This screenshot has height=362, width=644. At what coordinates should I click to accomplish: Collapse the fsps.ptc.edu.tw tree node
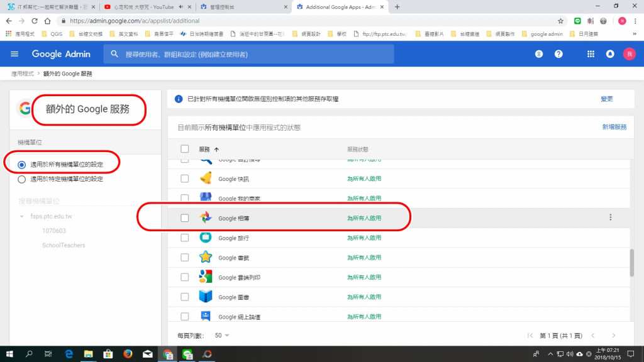(x=22, y=216)
